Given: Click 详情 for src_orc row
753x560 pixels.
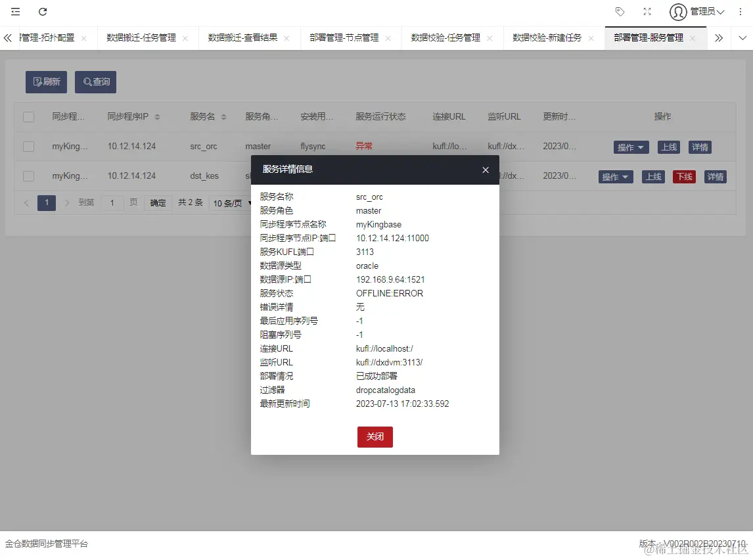Looking at the screenshot, I should (x=700, y=147).
